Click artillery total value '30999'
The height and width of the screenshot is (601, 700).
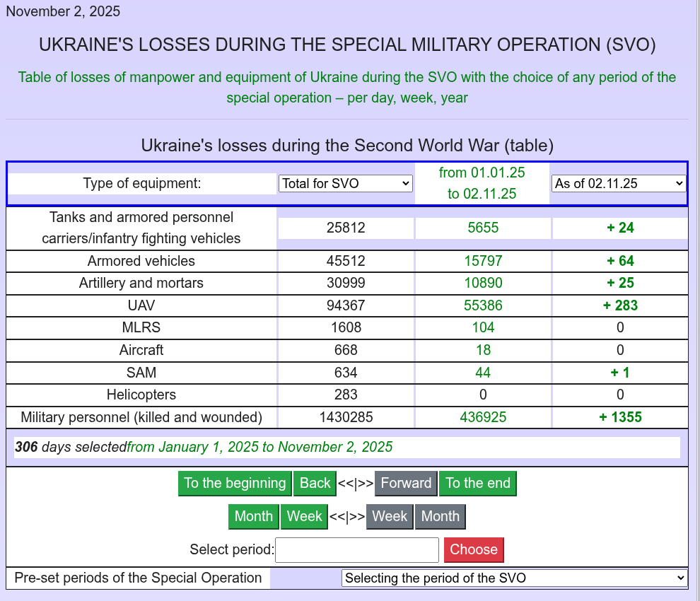click(x=346, y=283)
